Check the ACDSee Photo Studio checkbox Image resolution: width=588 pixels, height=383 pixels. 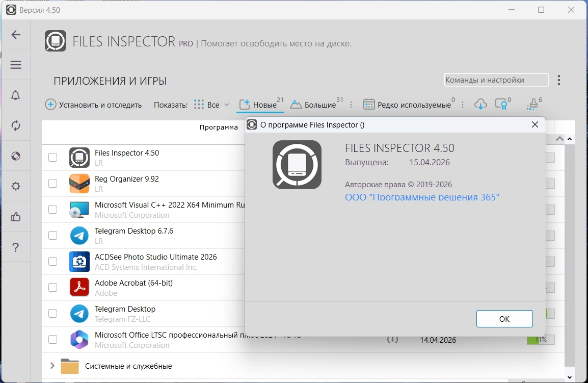pos(53,261)
